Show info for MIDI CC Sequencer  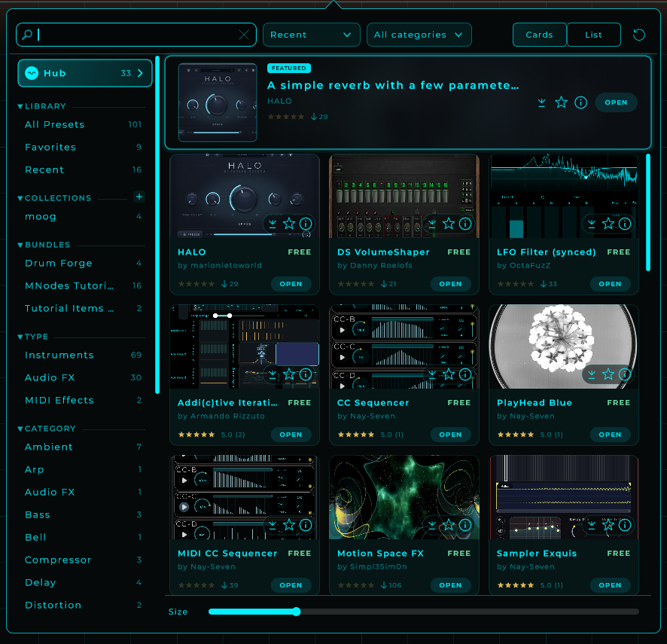pos(306,525)
